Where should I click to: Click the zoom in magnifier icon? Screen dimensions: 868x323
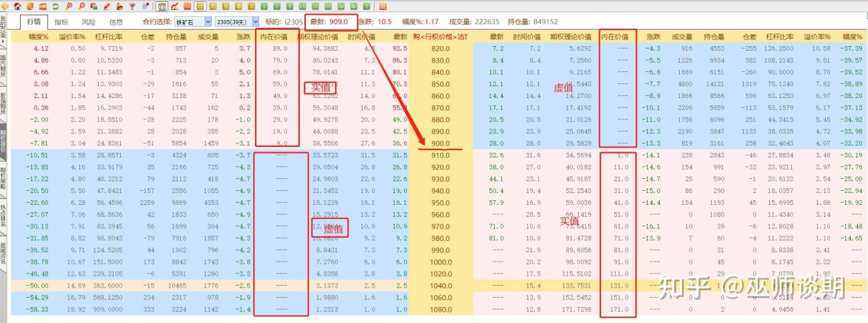(69, 6)
